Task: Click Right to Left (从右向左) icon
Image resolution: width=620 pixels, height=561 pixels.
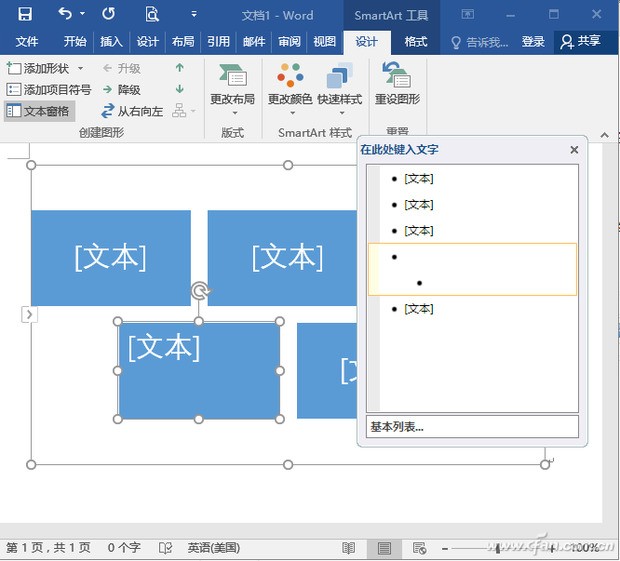Action: 109,111
